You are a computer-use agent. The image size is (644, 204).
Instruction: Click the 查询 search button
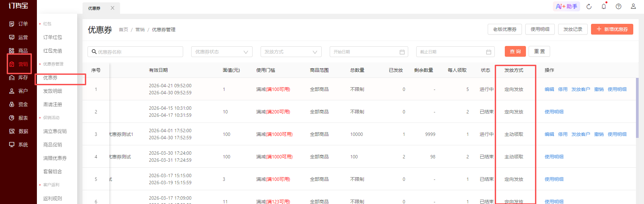pos(515,51)
